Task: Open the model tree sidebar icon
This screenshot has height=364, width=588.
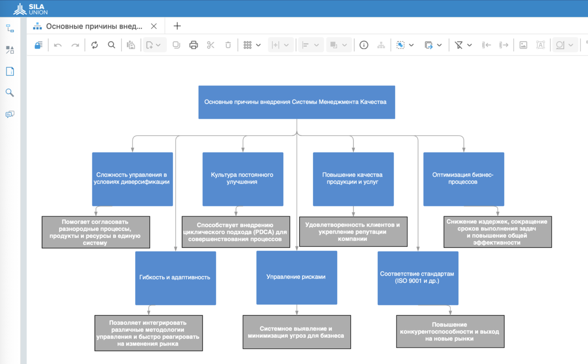Action: (x=10, y=28)
